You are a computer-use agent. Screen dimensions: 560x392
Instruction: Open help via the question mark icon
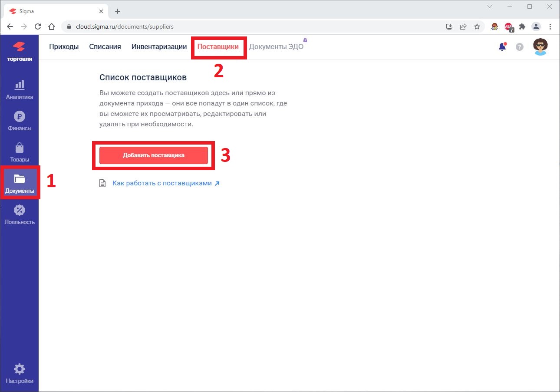[x=519, y=46]
